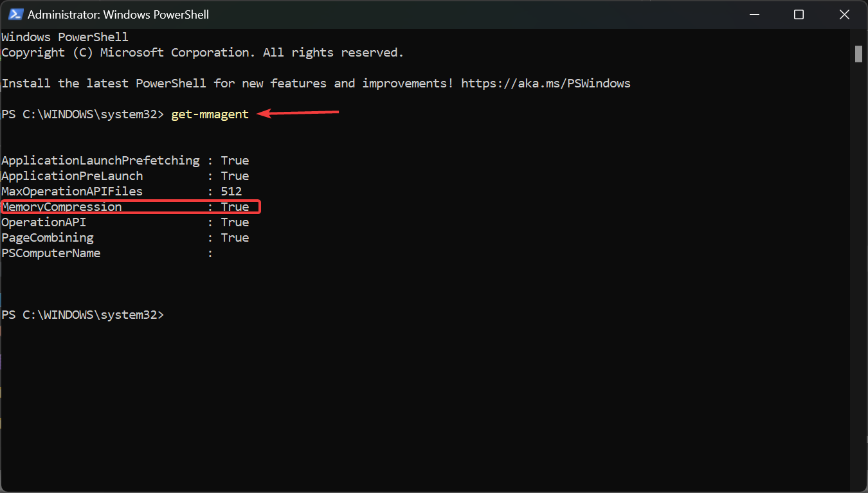
Task: Click the window title text in the title bar
Action: click(x=118, y=14)
